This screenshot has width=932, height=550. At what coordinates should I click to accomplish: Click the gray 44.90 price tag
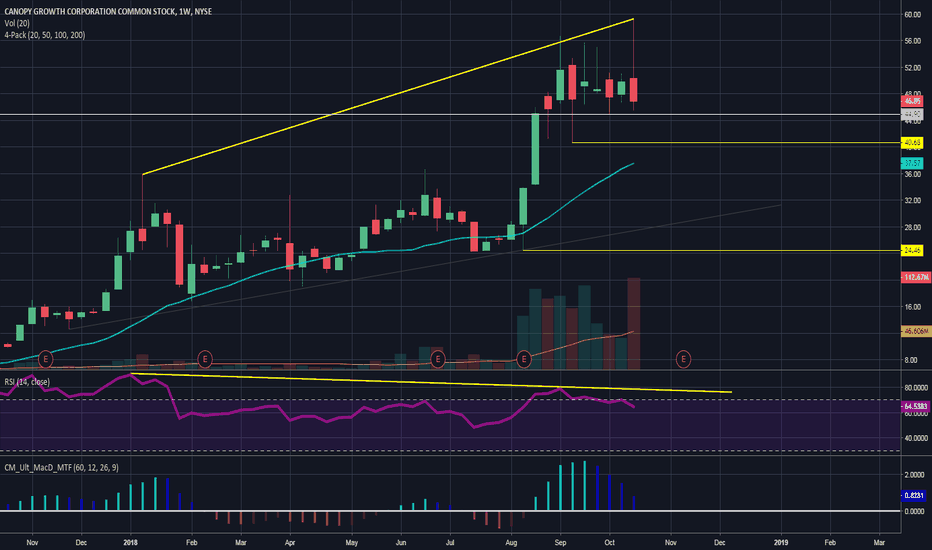coord(912,114)
